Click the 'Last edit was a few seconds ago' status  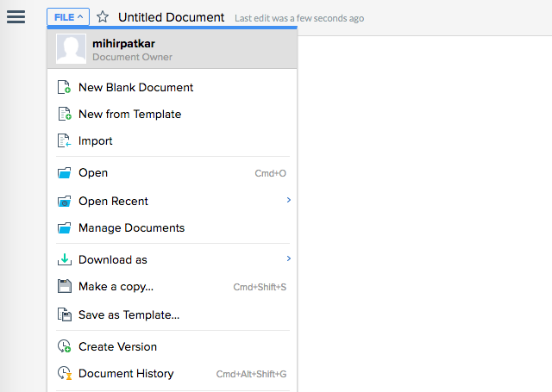299,18
